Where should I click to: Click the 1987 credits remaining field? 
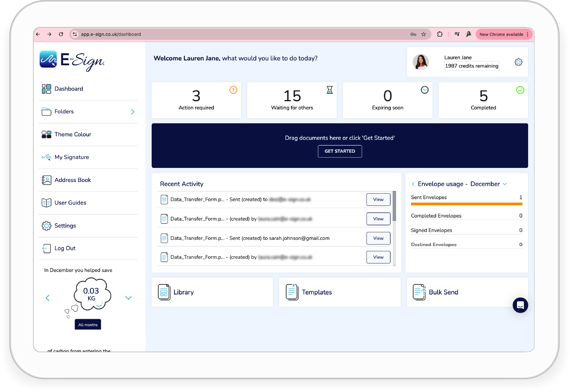[x=471, y=66]
